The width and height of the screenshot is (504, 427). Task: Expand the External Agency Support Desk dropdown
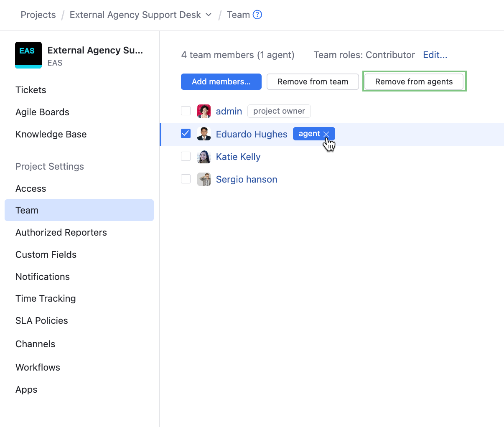209,15
